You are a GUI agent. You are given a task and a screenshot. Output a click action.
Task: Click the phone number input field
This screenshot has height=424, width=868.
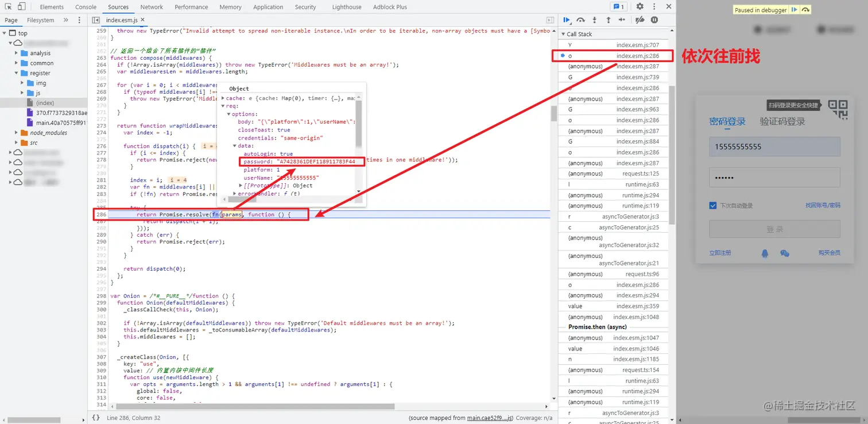774,147
